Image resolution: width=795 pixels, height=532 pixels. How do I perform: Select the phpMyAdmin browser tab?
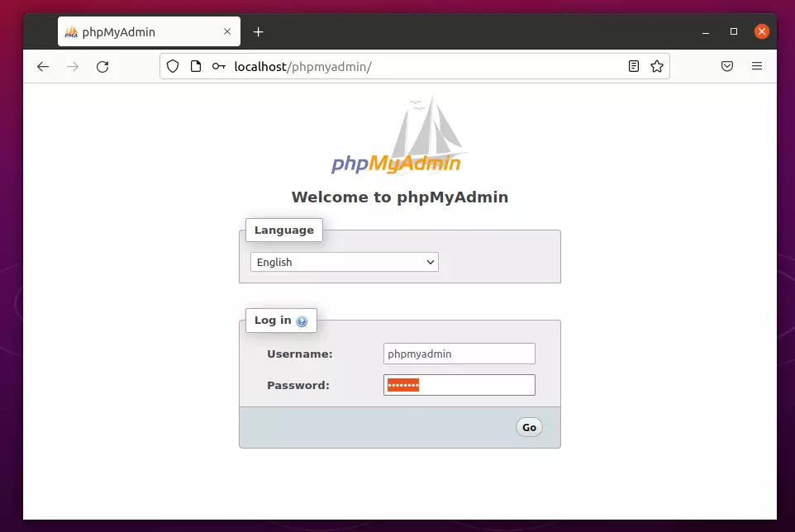point(149,32)
